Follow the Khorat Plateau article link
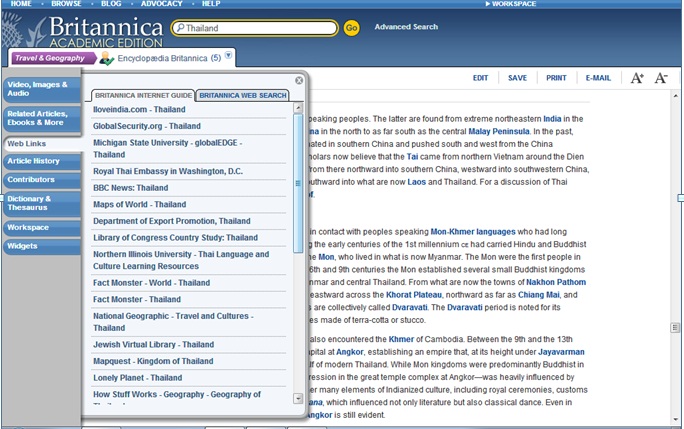Viewport: 684px width, 429px height. (x=414, y=295)
